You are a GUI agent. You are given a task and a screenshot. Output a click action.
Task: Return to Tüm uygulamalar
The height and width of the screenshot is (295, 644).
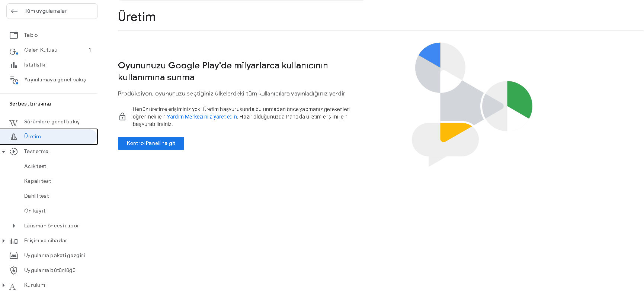(x=52, y=11)
